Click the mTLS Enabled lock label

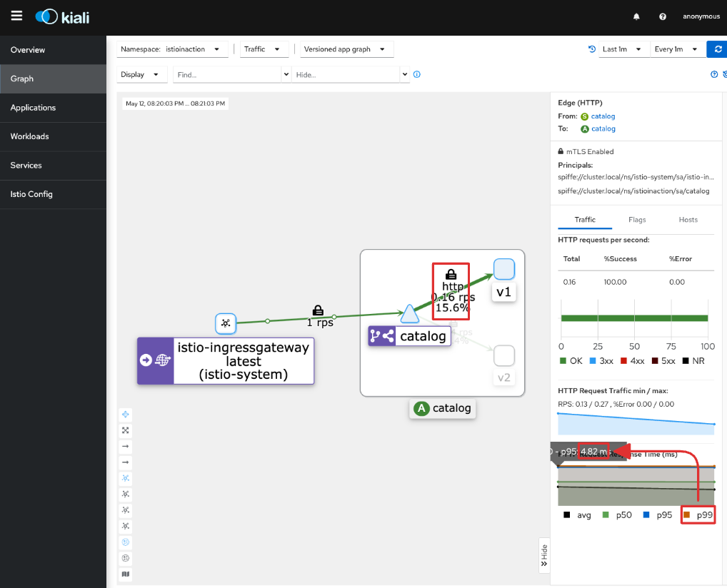point(586,151)
